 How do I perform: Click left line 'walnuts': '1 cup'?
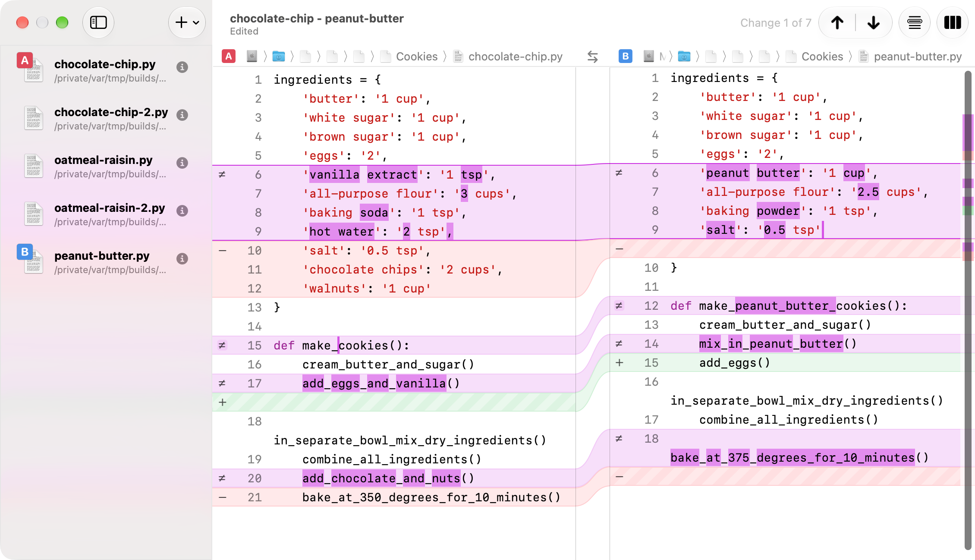pos(367,289)
